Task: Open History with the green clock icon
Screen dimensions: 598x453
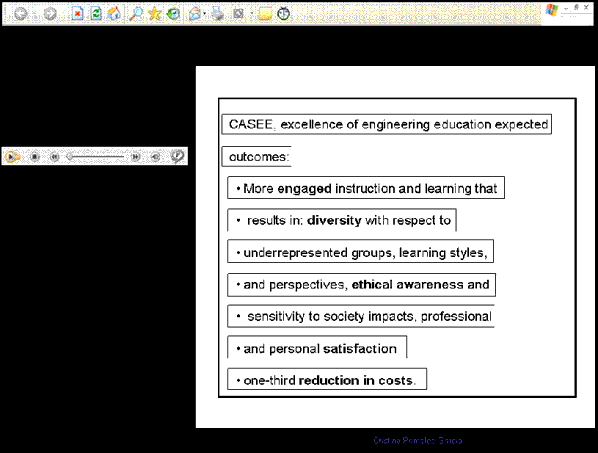Action: pos(173,14)
